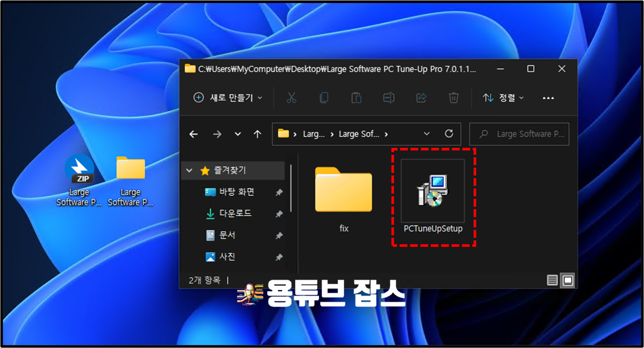Open recent locations chevron dropdown
Screen dimensions: 644x348
pyautogui.click(x=237, y=134)
